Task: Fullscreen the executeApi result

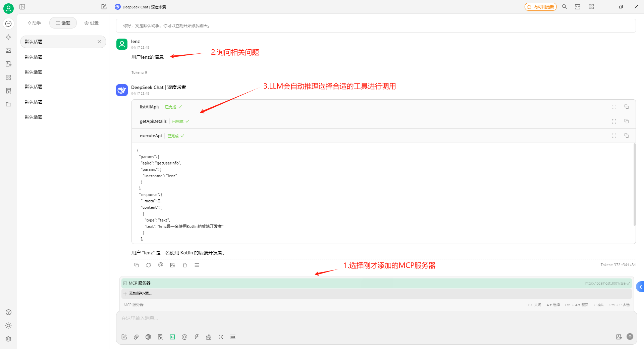Action: (x=614, y=136)
